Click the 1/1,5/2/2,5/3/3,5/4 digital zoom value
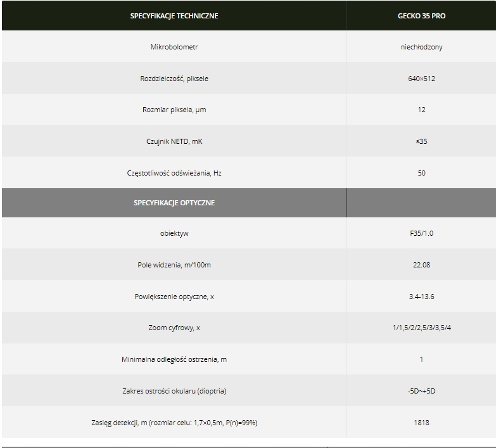The image size is (496, 448). point(421,328)
